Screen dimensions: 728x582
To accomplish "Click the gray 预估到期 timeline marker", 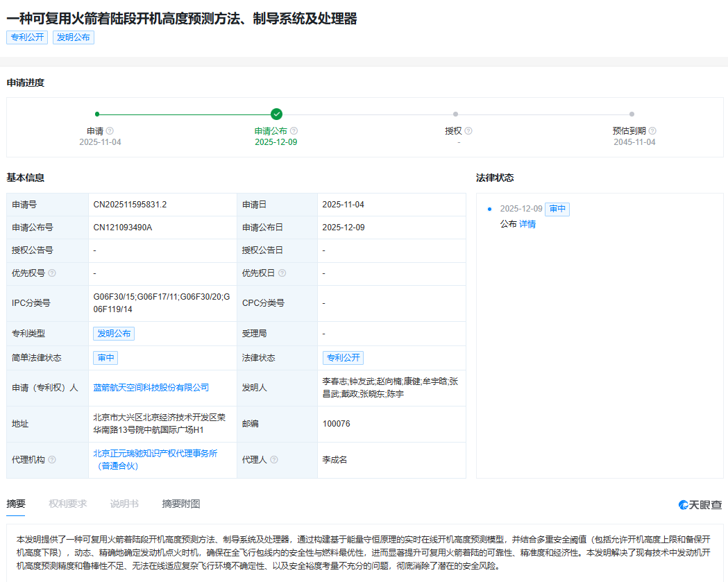I will tap(632, 113).
